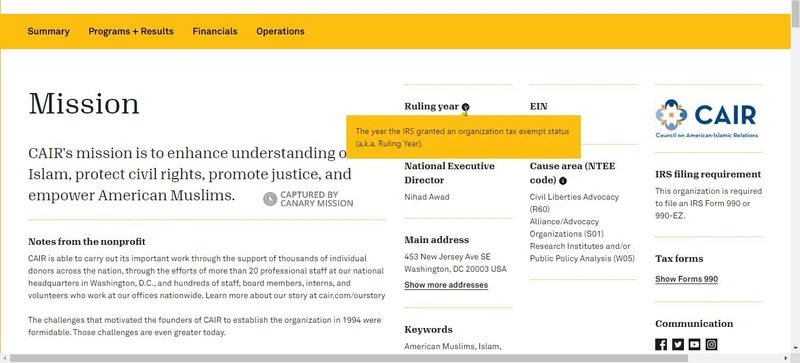Click the Cause area (NTEE code) heading
Viewport: 800px width, 363px height.
click(x=572, y=173)
